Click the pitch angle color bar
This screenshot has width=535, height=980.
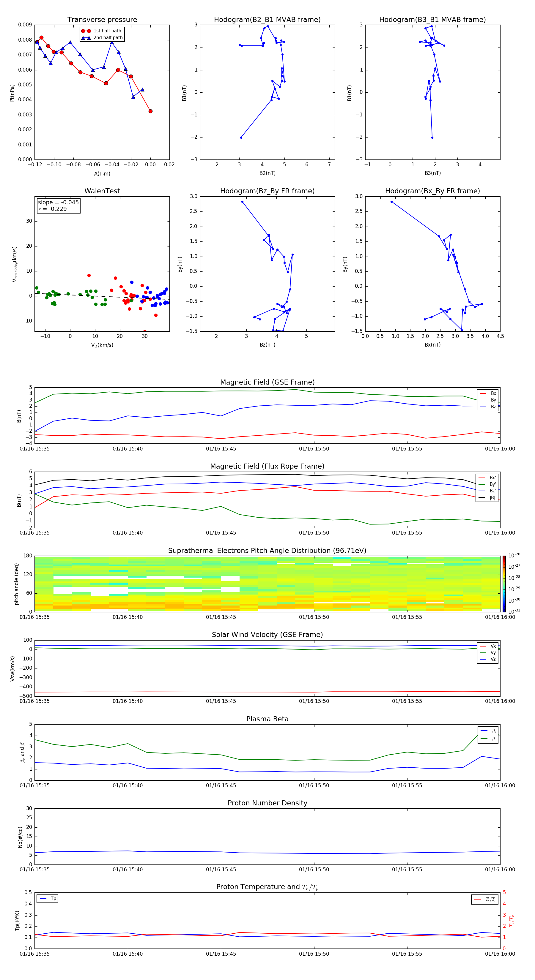(x=504, y=584)
